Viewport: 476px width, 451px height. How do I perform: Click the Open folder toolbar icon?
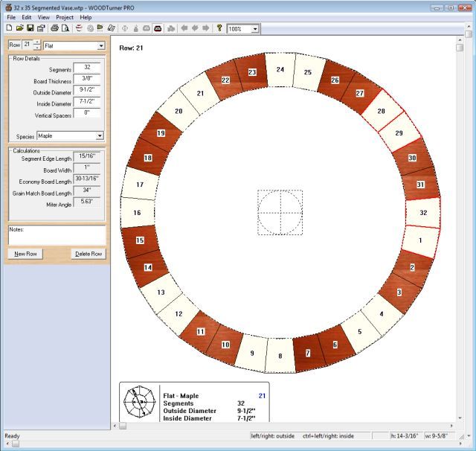[19, 28]
